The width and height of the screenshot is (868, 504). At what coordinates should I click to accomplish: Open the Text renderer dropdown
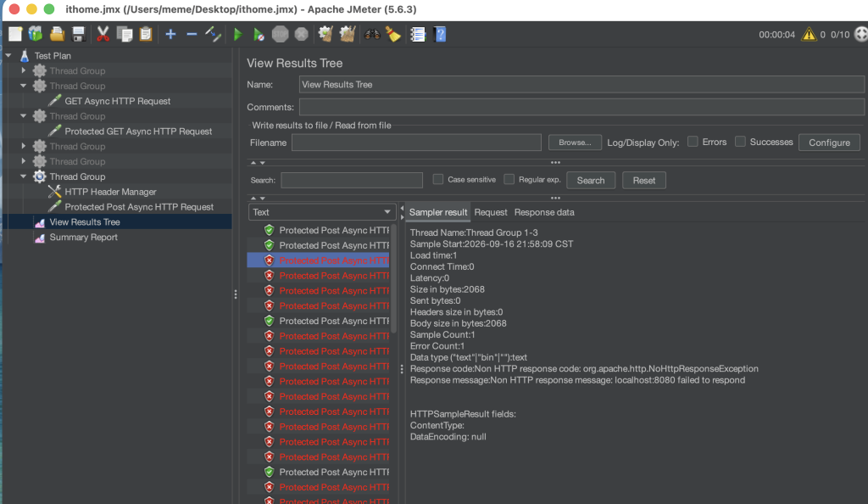(x=321, y=212)
